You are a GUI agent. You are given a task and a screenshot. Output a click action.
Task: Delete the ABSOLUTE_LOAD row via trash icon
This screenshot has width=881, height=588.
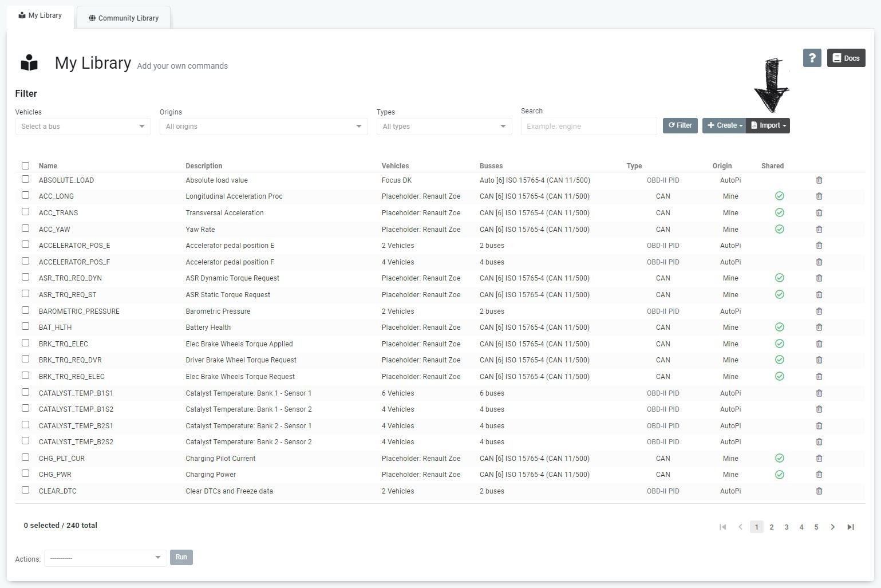click(x=819, y=180)
